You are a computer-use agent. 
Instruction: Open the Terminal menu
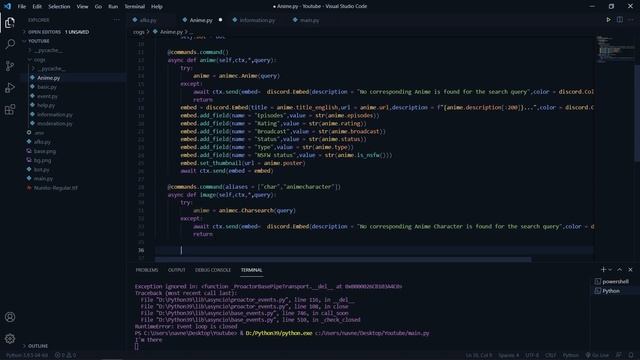135,7
